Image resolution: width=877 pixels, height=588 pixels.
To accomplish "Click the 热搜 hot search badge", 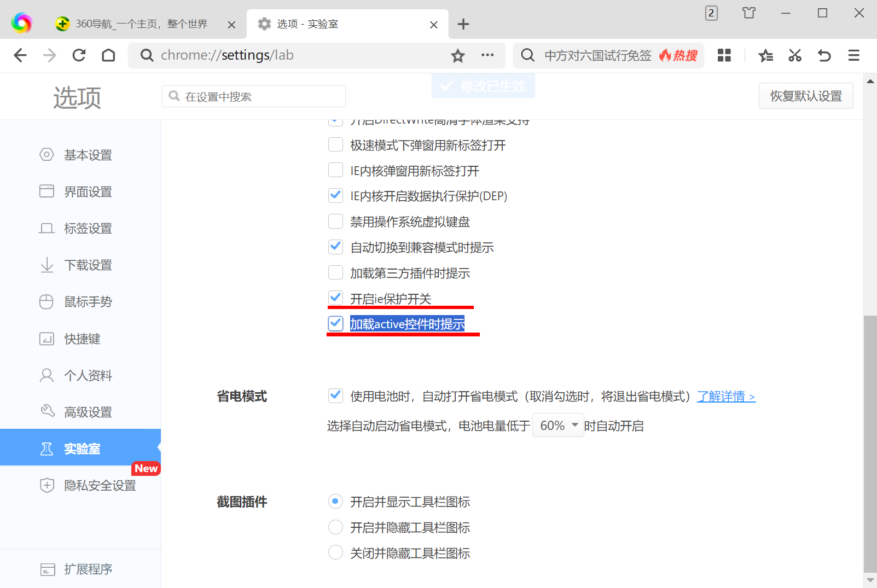I will pos(678,55).
